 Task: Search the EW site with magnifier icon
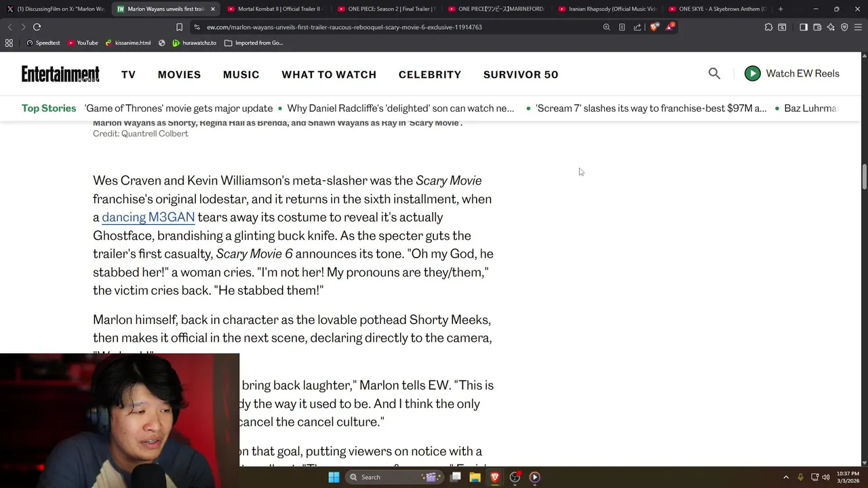(x=714, y=73)
